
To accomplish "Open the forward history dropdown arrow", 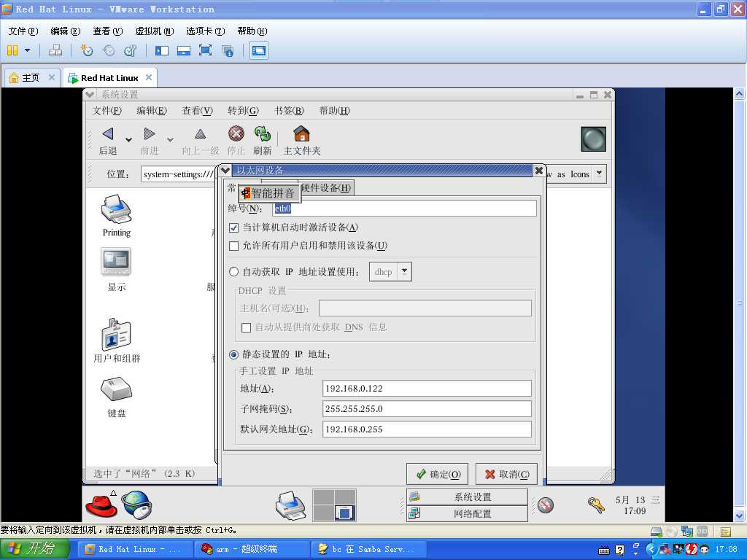I will coord(170,139).
